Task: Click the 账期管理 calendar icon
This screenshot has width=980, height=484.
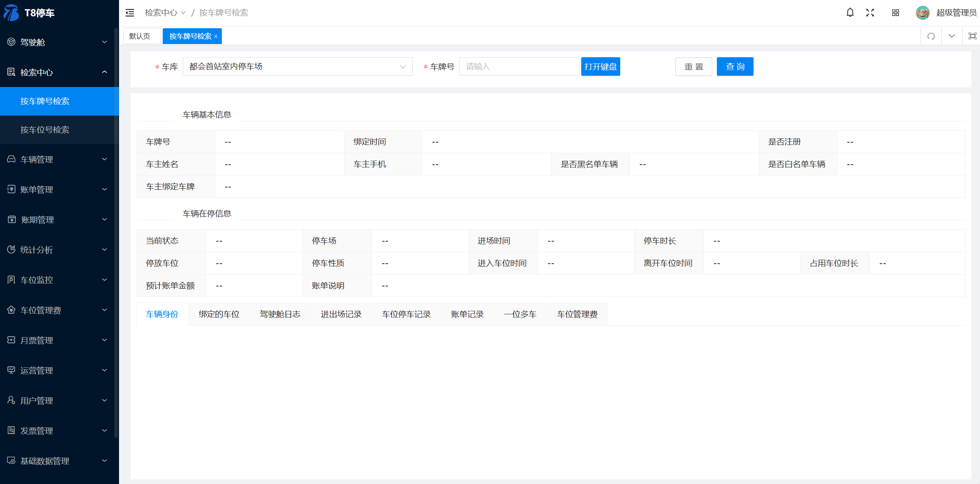Action: tap(12, 219)
